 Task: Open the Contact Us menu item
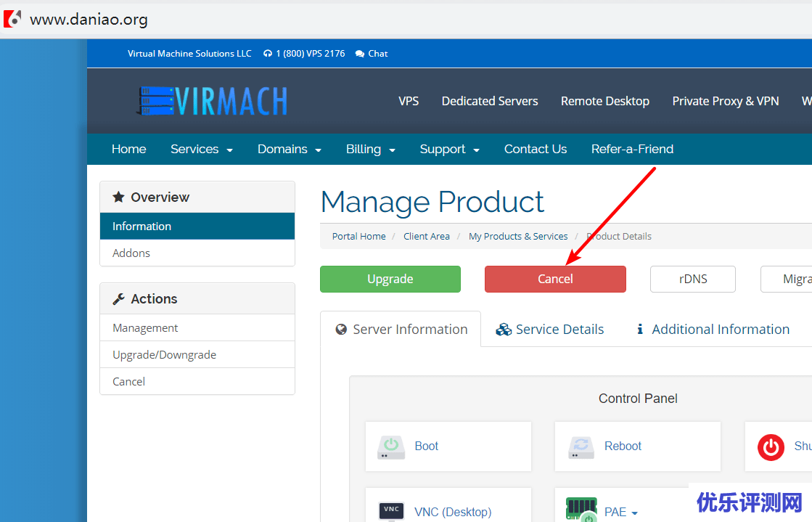[x=536, y=150]
